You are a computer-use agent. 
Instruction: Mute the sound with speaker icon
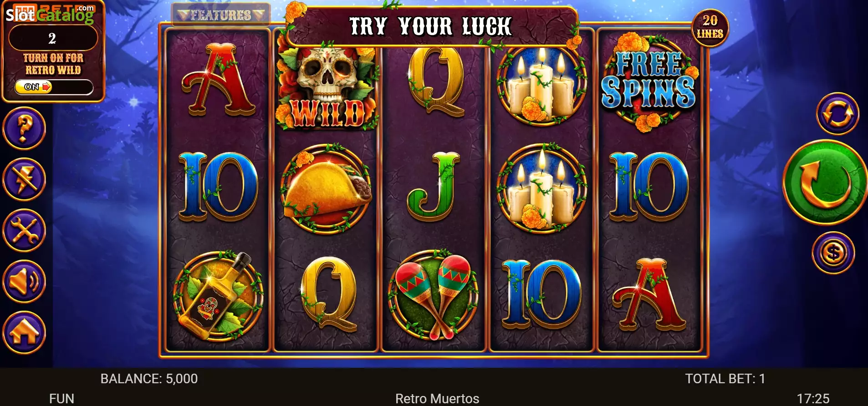[24, 281]
